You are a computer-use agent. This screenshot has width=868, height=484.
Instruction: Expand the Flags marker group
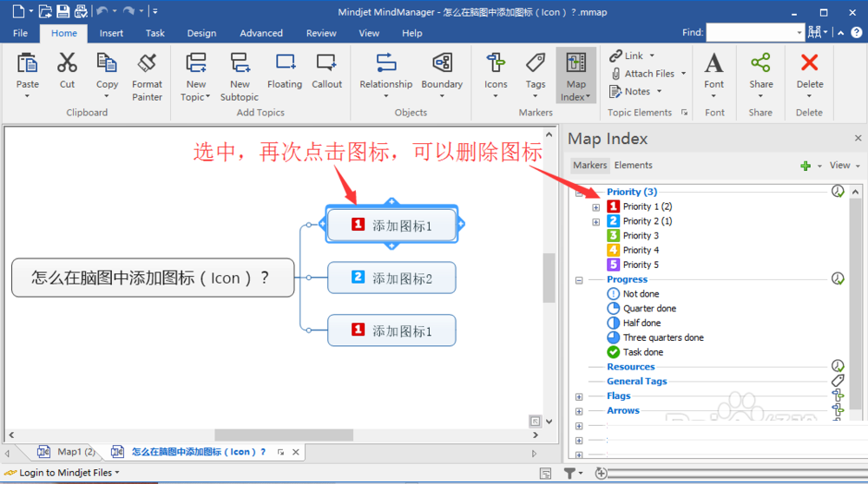coord(579,396)
